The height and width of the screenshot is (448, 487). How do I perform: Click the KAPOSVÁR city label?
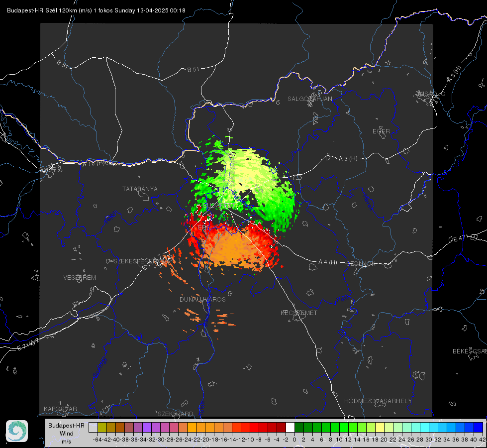click(x=60, y=409)
